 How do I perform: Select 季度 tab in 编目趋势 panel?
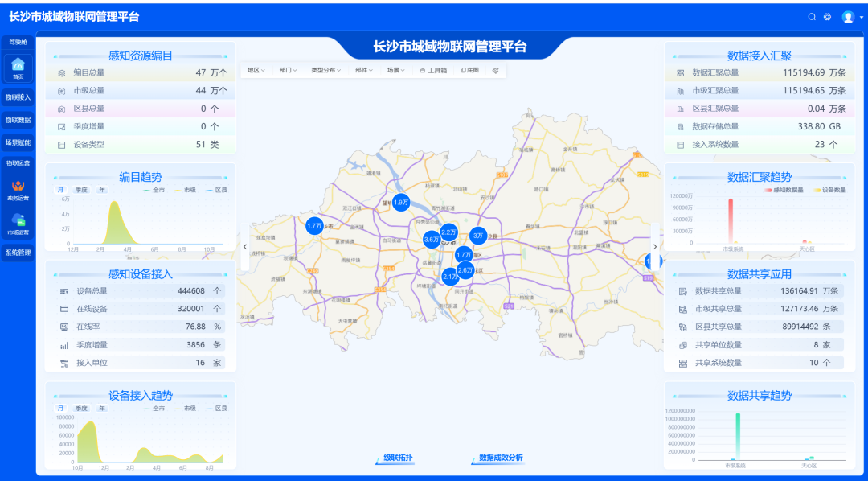(81, 190)
